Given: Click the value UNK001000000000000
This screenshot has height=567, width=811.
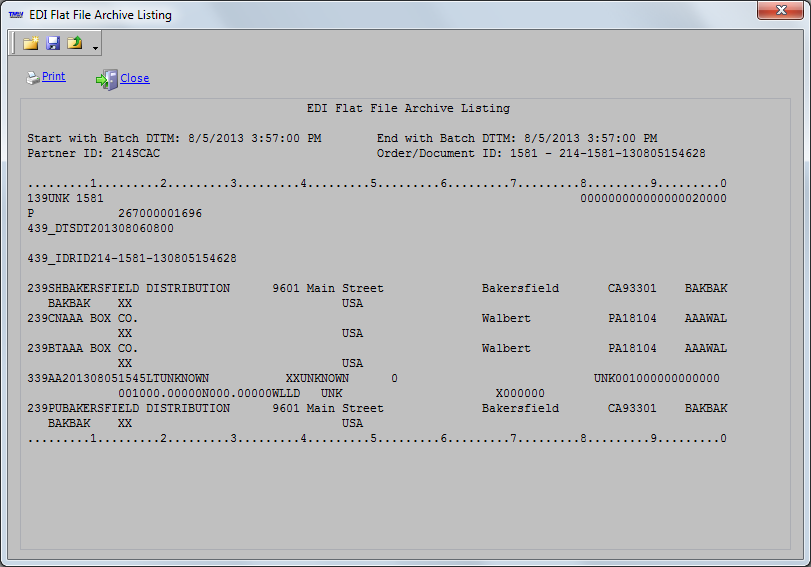Looking at the screenshot, I should pos(657,378).
